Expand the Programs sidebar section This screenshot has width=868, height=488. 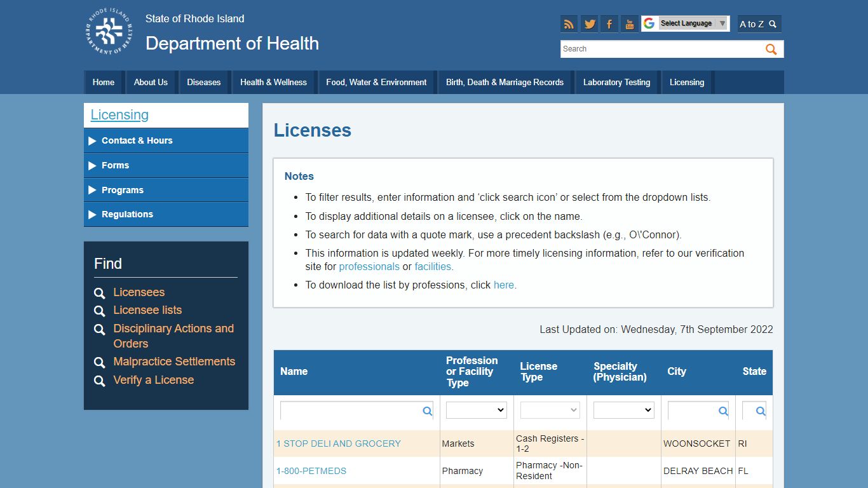click(x=166, y=190)
